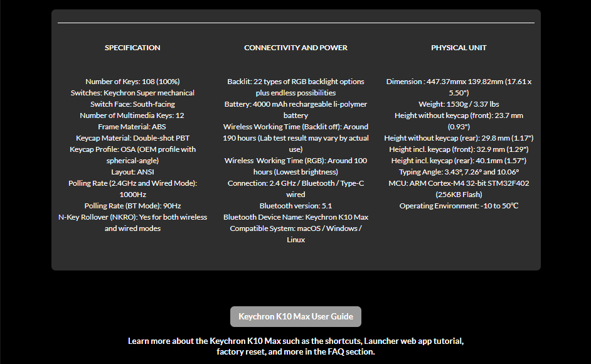This screenshot has width=591, height=364.
Task: Click the Height incl. keycap (front) line
Action: 459,149
